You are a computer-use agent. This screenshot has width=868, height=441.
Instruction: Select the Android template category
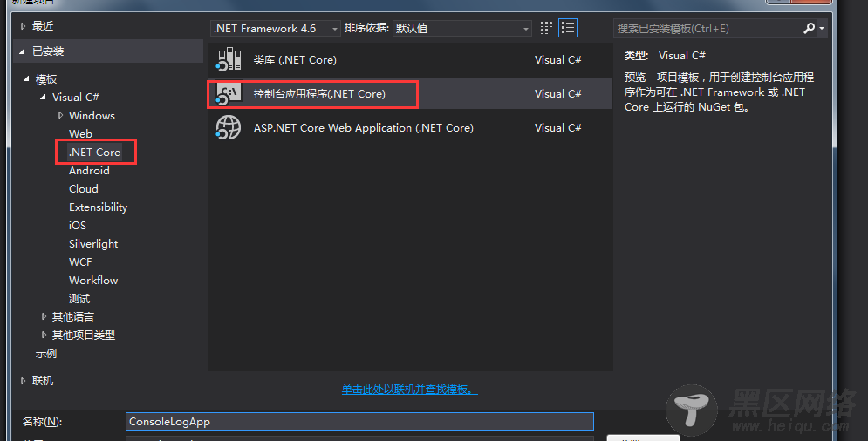[89, 171]
